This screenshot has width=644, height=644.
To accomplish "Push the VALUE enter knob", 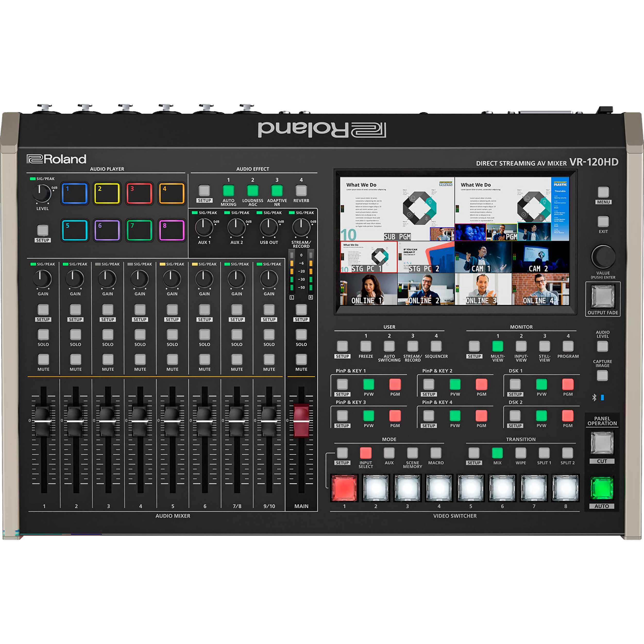I will click(x=603, y=257).
